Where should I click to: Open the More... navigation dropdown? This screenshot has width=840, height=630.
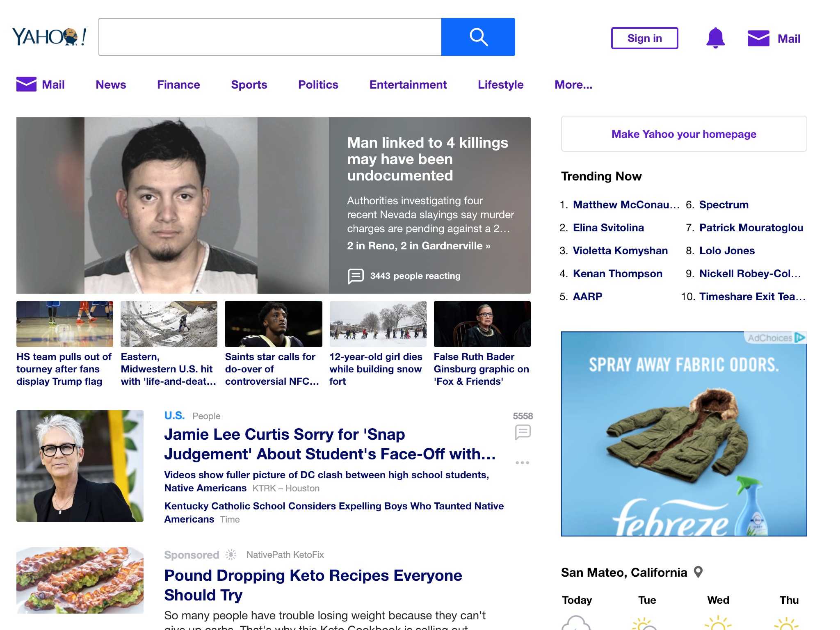point(573,85)
